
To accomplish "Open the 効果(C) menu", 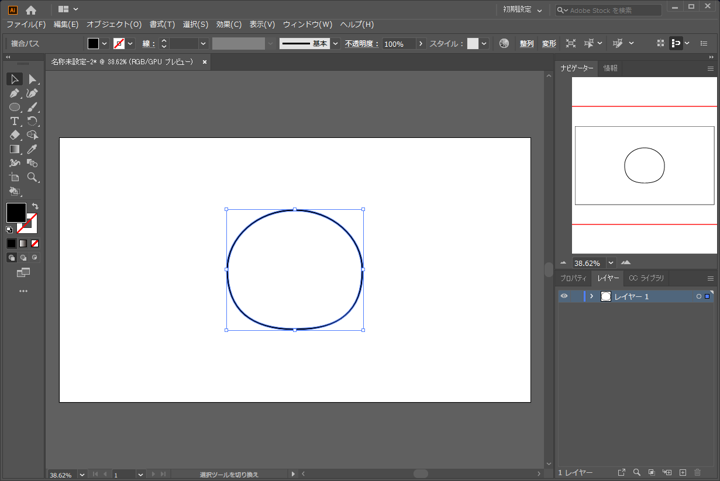I will coord(229,24).
